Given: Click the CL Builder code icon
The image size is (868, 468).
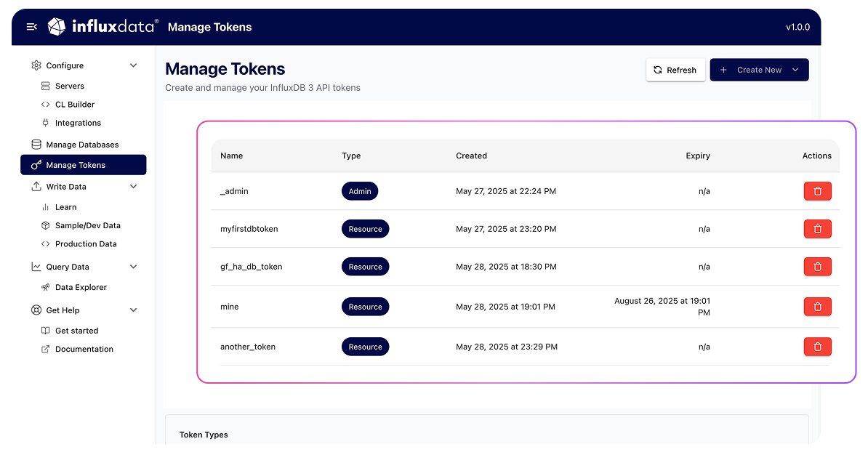Looking at the screenshot, I should coord(45,104).
